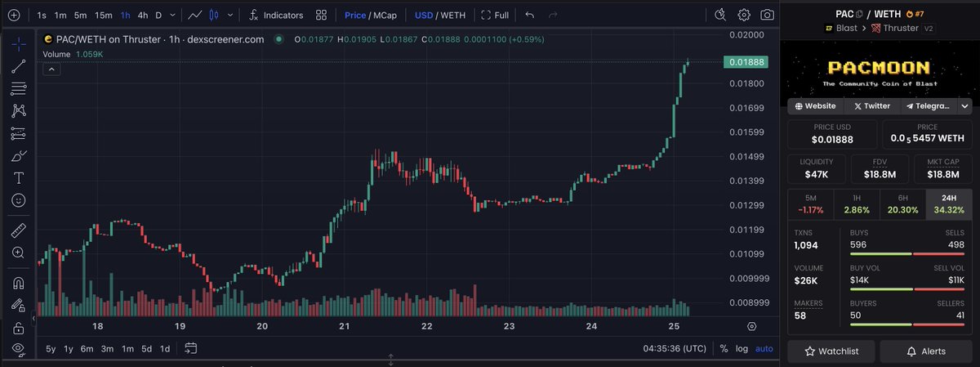This screenshot has height=367, width=980.
Task: Select the 4h timeframe
Action: (143, 15)
